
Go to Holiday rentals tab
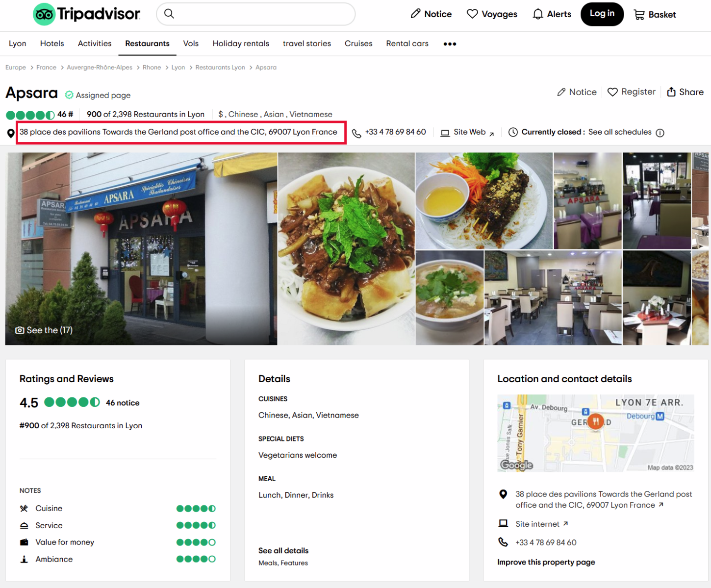pyautogui.click(x=241, y=44)
